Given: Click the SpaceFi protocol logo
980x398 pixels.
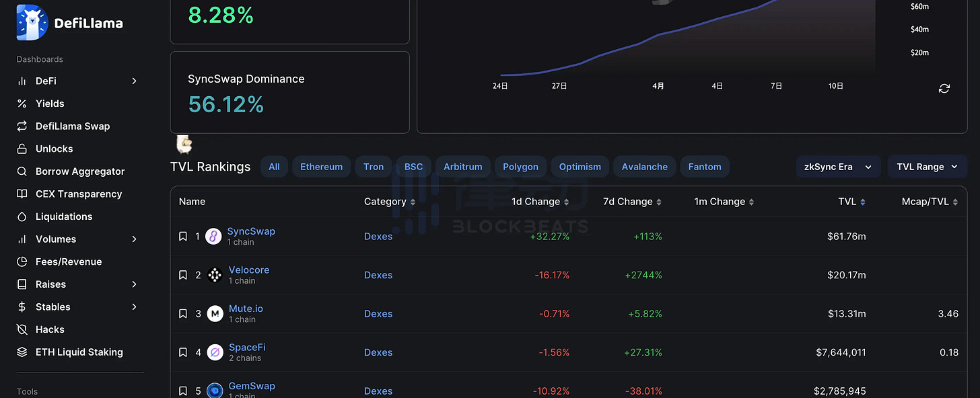Looking at the screenshot, I should (215, 352).
